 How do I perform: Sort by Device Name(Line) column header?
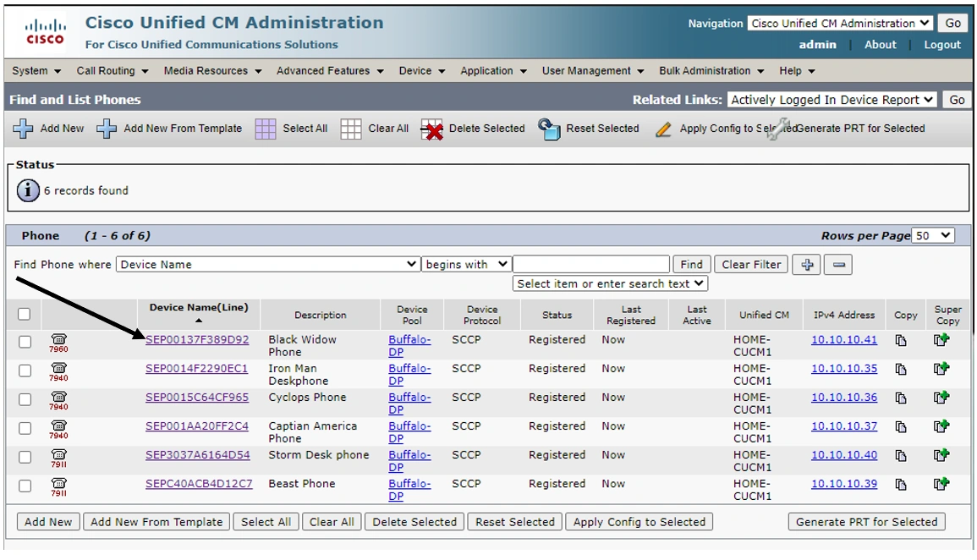[198, 308]
